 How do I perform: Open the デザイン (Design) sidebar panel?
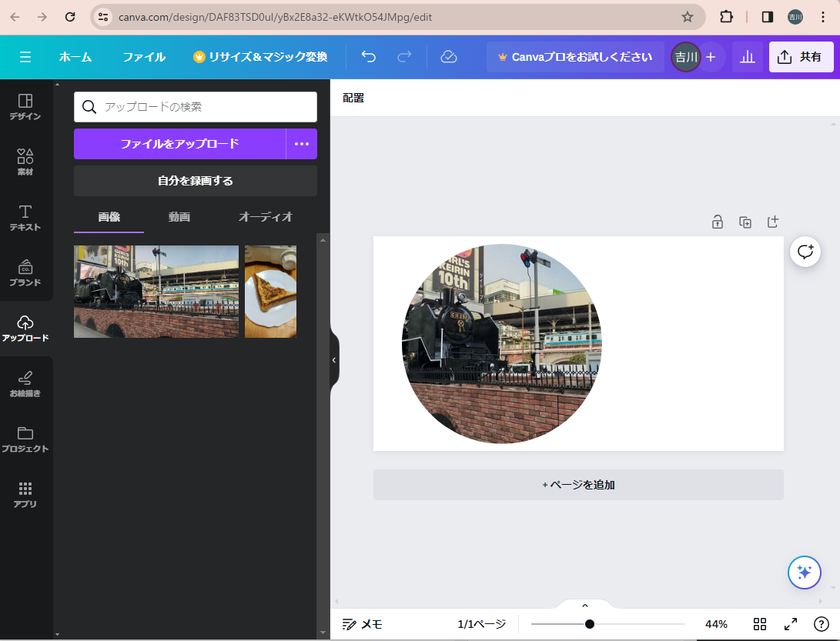pyautogui.click(x=25, y=106)
